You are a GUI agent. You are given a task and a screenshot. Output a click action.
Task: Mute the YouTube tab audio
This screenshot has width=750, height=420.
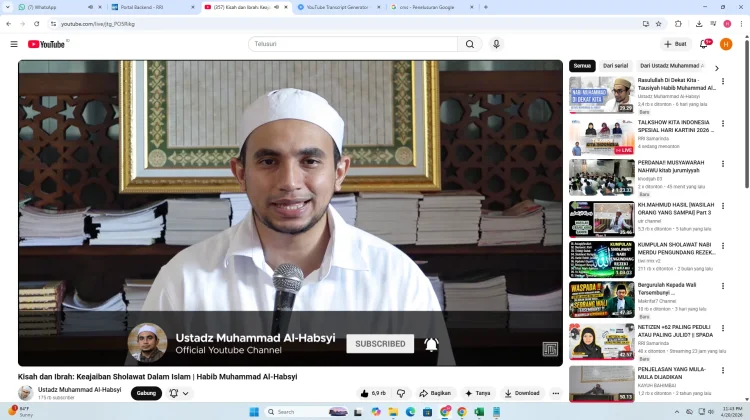pyautogui.click(x=276, y=7)
